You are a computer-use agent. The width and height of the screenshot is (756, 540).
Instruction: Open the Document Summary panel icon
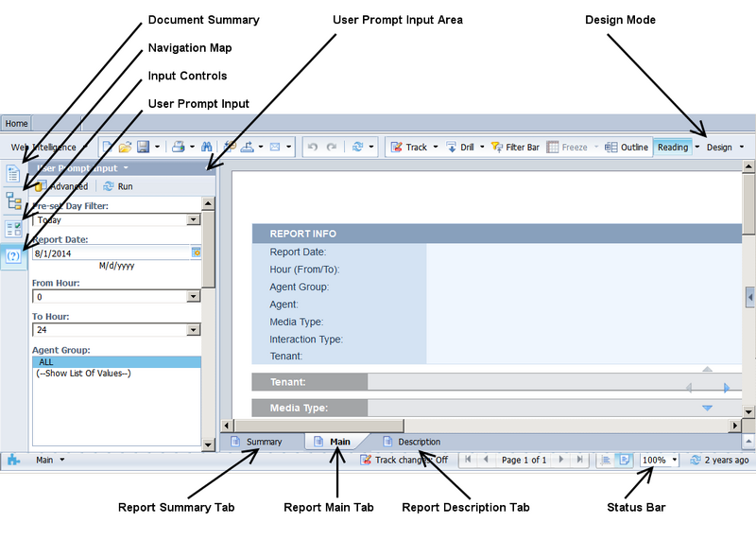click(x=13, y=173)
